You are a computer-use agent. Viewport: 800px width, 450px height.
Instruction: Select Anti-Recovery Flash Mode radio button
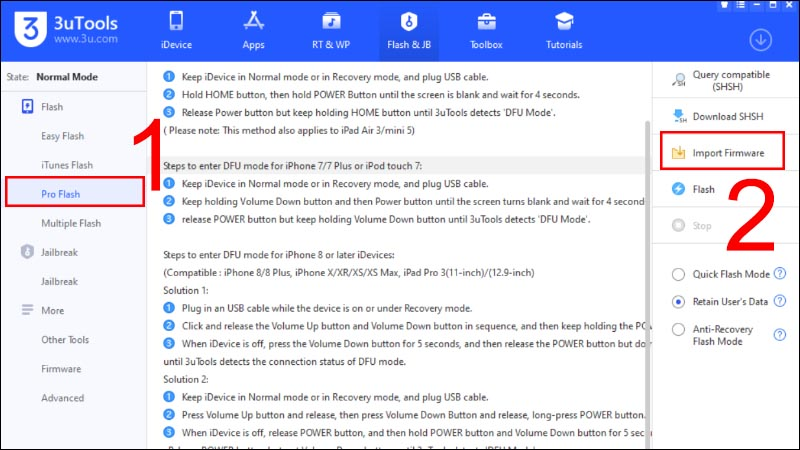click(x=678, y=330)
